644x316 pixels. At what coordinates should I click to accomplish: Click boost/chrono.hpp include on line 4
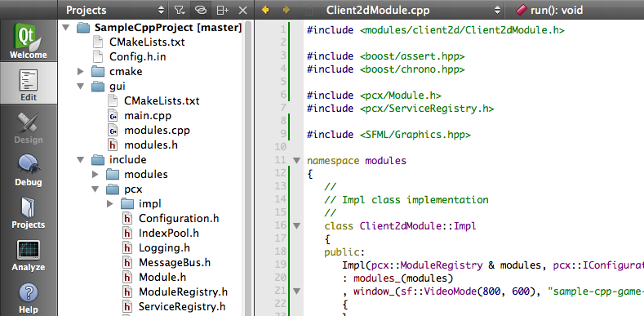tap(412, 69)
